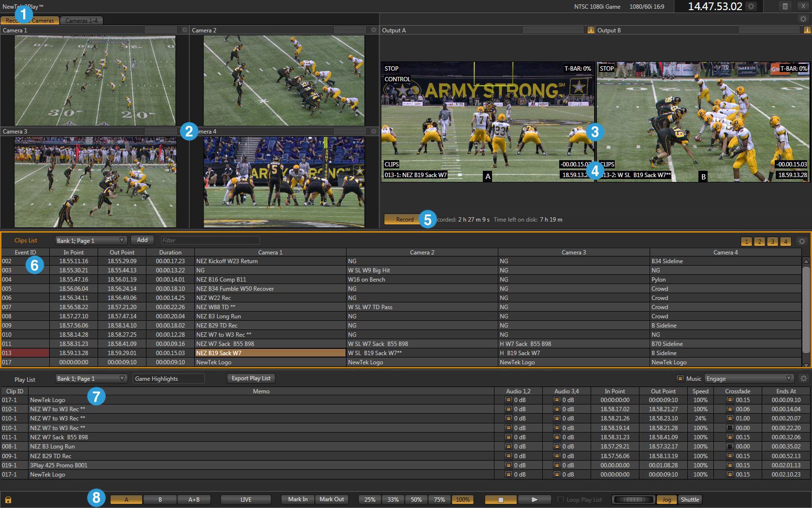This screenshot has width=812, height=508.
Task: Open the timecode clock settings gear
Action: tap(751, 6)
